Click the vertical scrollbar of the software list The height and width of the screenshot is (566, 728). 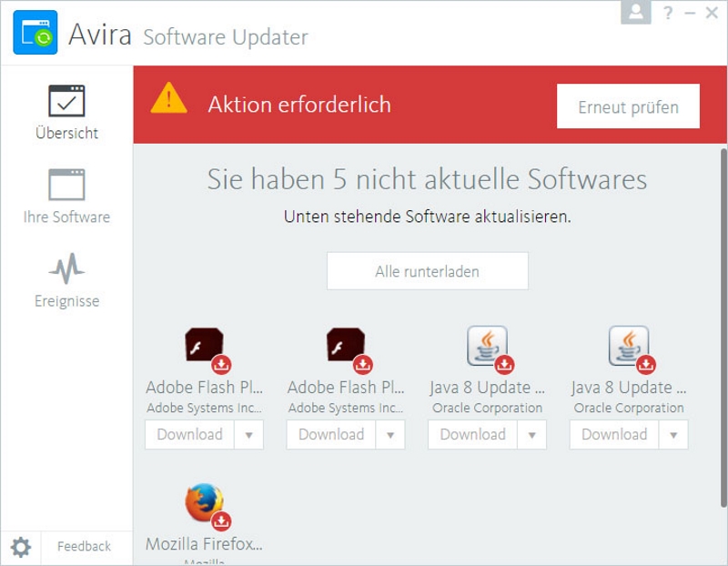[723, 328]
